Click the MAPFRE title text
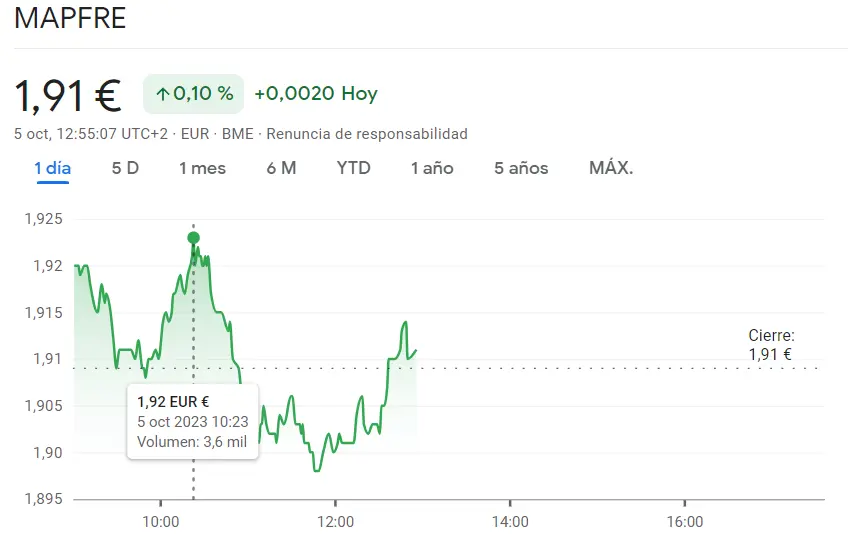Viewport: 848px width, 549px height. (70, 18)
